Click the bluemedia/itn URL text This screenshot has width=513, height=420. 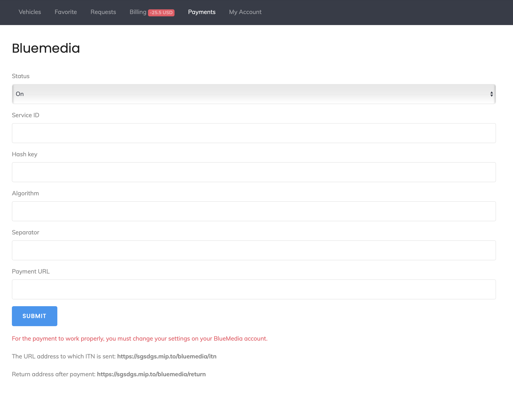[x=167, y=356]
